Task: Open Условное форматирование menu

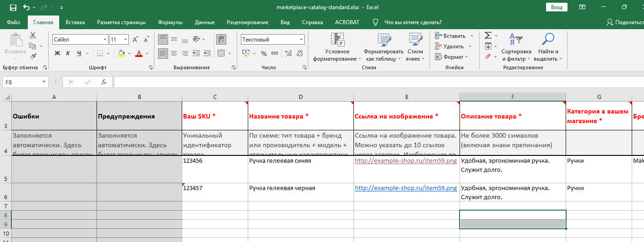Action: pos(337,48)
